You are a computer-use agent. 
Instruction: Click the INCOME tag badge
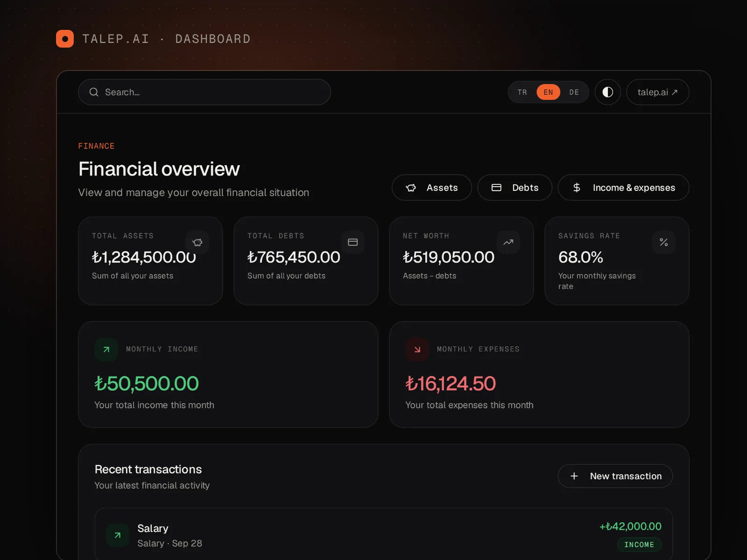(x=639, y=545)
